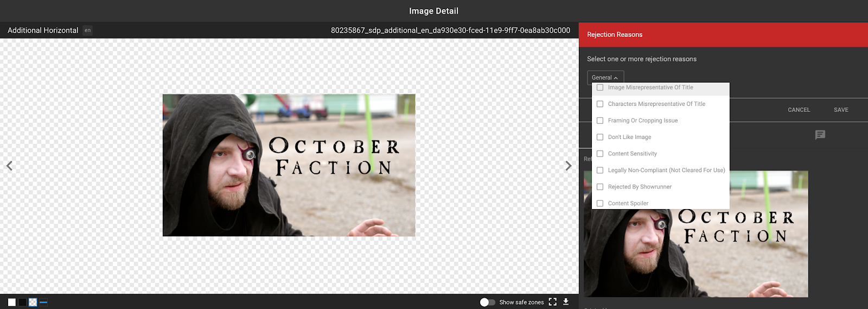Click the en language badge
Screen dimensions: 868x309
point(87,30)
